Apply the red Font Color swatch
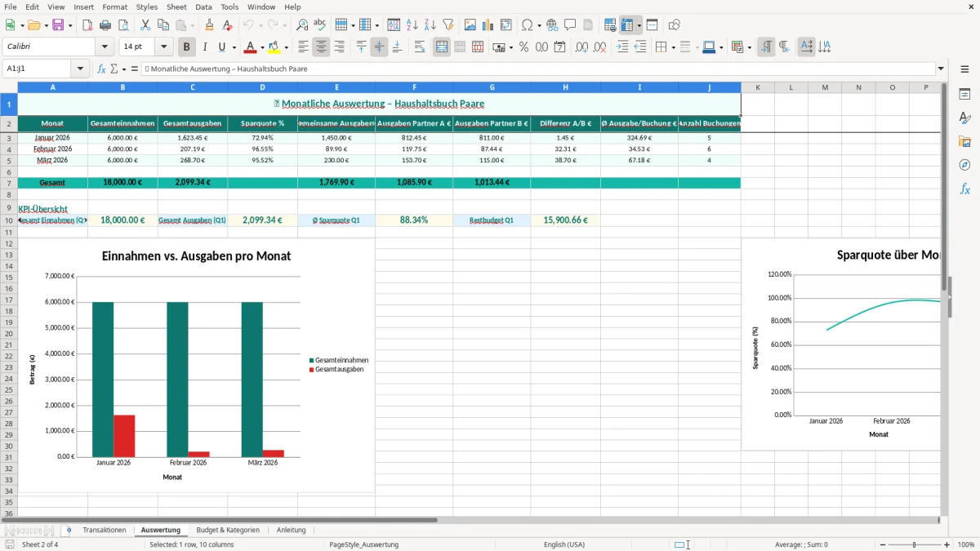The width and height of the screenshot is (980, 551). tap(250, 47)
